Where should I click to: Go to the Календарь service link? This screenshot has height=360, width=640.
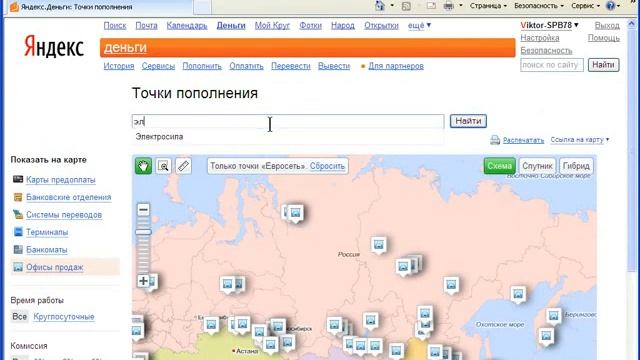click(x=187, y=25)
